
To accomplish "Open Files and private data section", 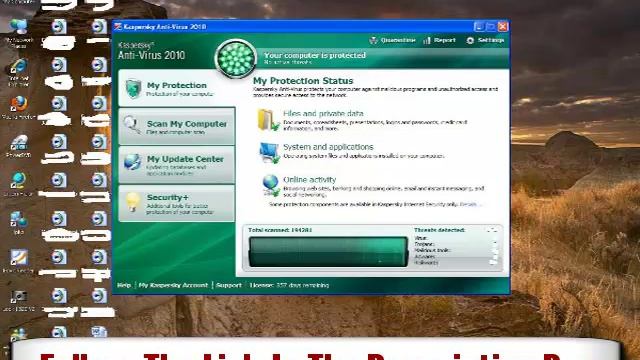I will click(323, 113).
